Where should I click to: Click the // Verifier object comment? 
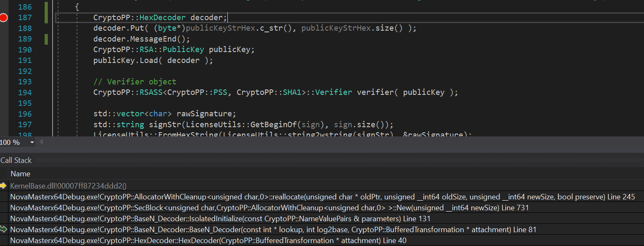pos(135,82)
